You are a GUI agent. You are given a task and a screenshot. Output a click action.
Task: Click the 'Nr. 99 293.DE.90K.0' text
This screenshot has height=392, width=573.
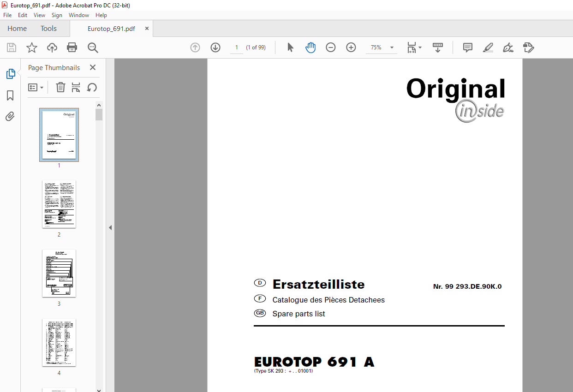click(467, 286)
